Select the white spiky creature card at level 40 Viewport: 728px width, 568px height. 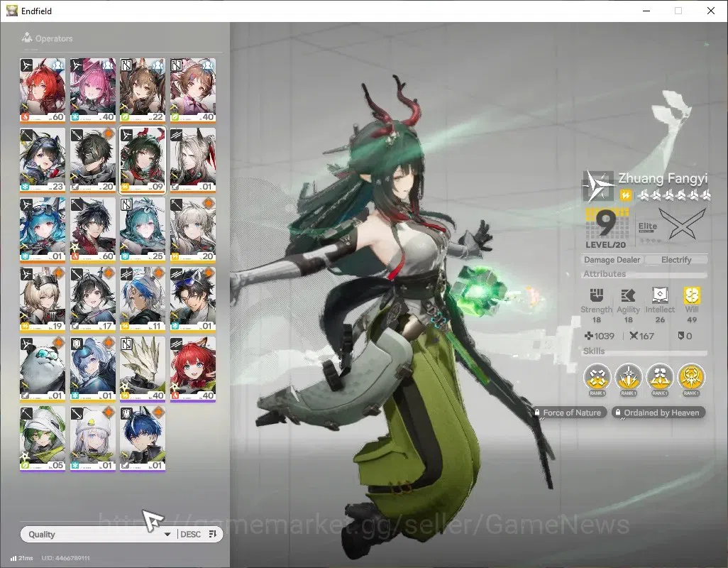pos(143,368)
